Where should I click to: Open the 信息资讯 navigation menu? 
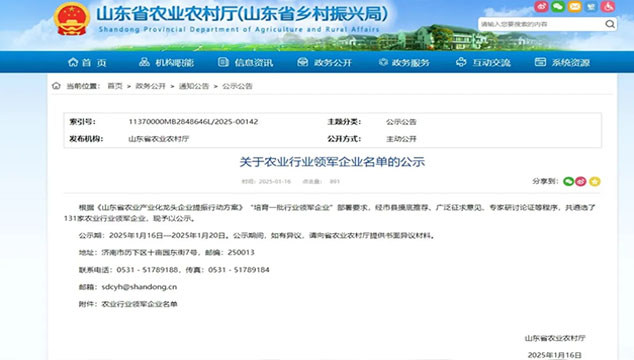pos(245,62)
